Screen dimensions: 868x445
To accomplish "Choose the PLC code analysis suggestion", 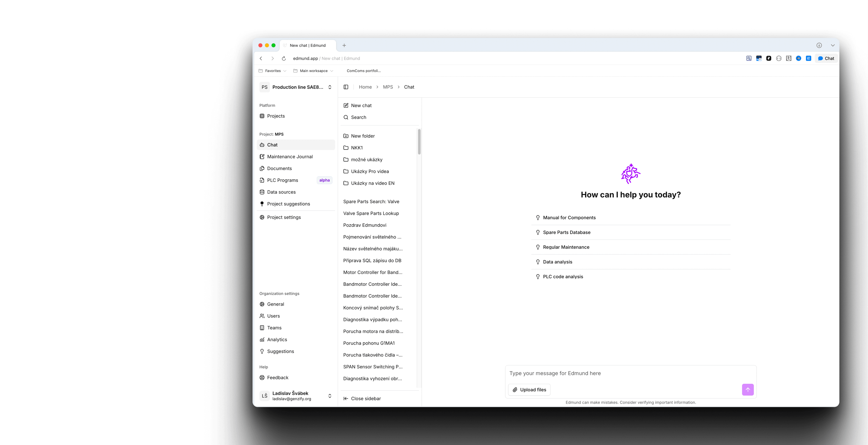I will click(563, 276).
